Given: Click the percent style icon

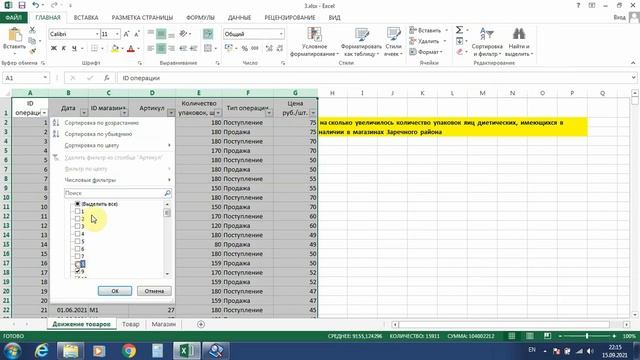Looking at the screenshot, I should coord(244,49).
